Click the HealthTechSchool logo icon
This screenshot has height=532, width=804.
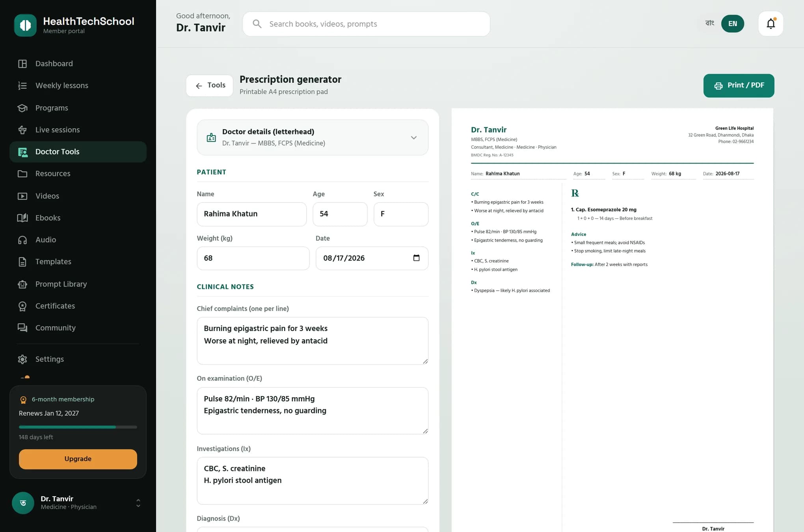25,25
